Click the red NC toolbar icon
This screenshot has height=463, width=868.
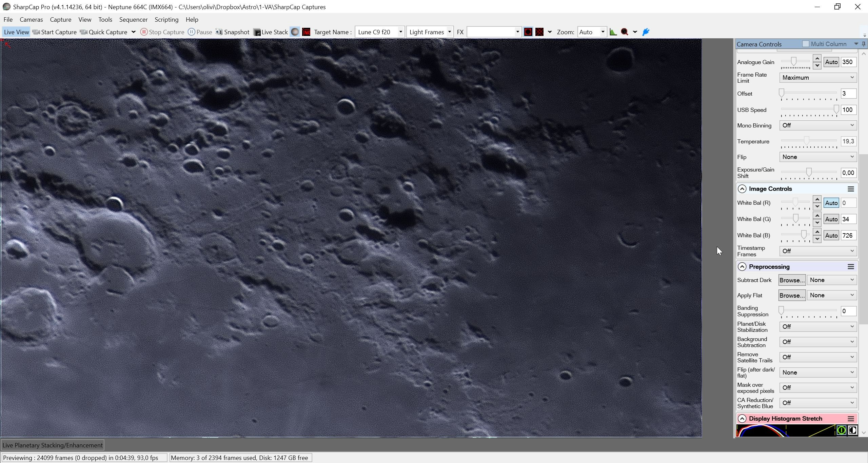pos(306,32)
